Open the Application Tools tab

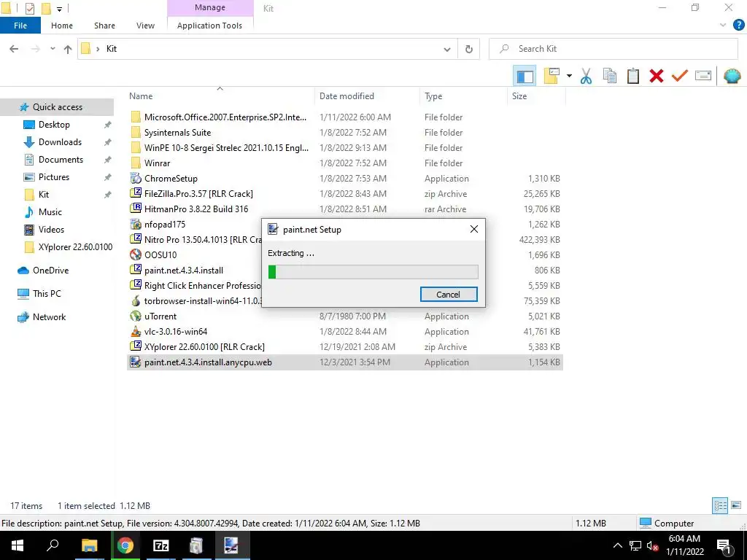[209, 26]
